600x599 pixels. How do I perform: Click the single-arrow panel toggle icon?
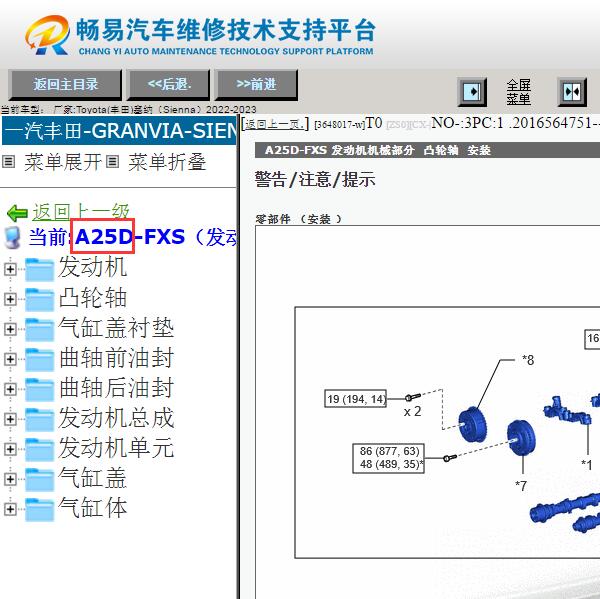click(x=472, y=92)
